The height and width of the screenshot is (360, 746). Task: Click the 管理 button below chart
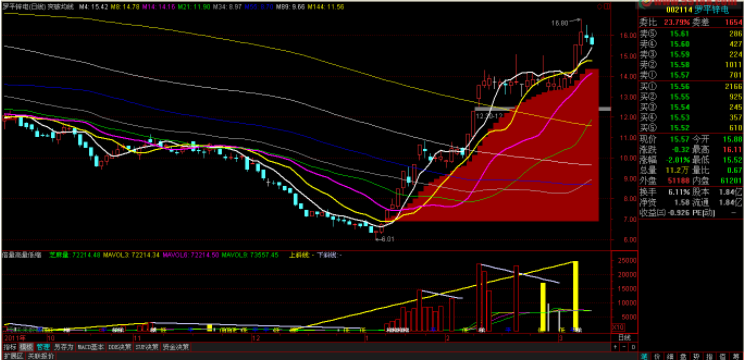pyautogui.click(x=43, y=347)
